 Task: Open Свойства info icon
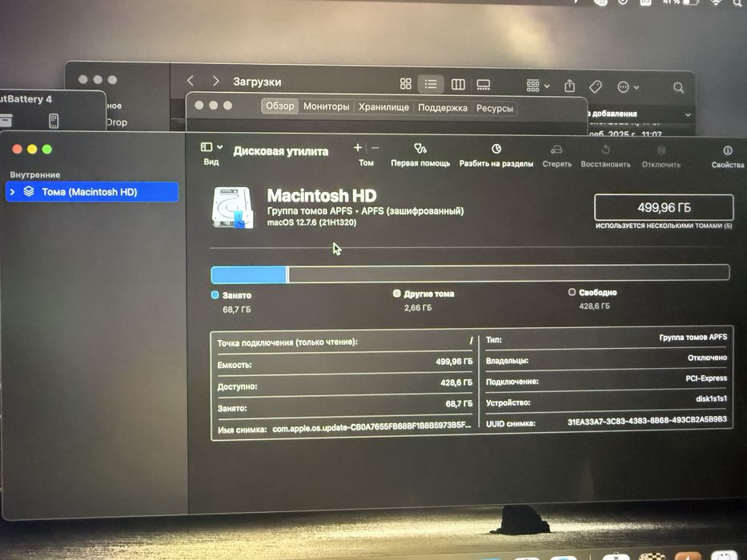coord(728,151)
